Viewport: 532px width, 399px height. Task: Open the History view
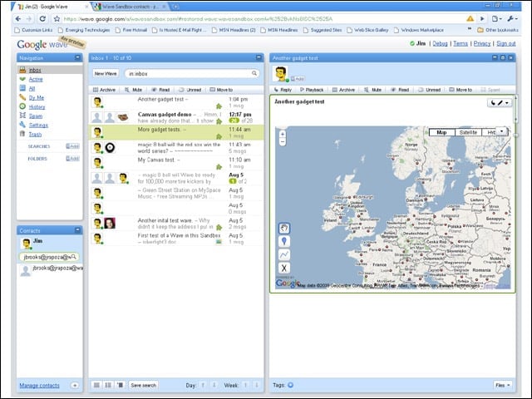pyautogui.click(x=37, y=106)
